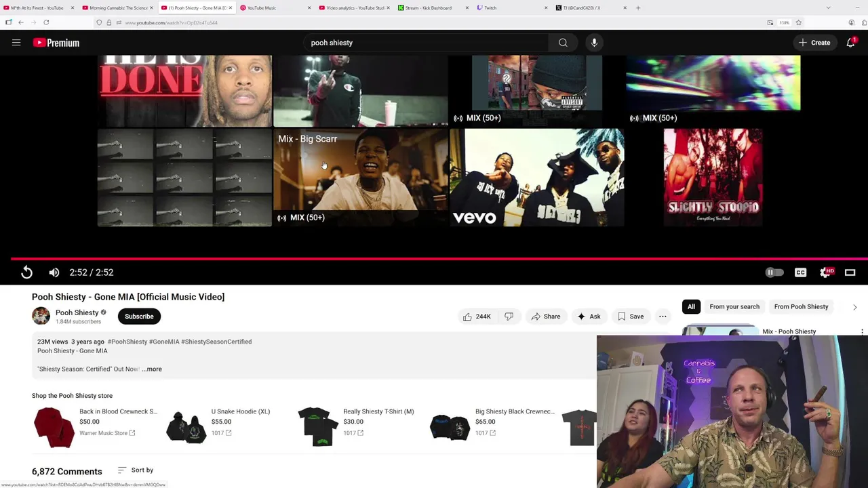The width and height of the screenshot is (868, 488).
Task: Subscribe to Pooh Shiesty channel
Action: coord(139,317)
